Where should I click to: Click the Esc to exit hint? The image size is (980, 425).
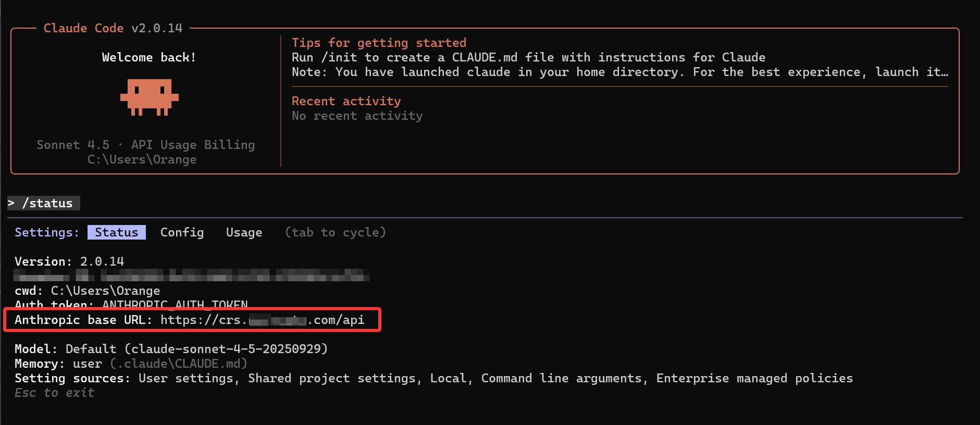tap(54, 393)
